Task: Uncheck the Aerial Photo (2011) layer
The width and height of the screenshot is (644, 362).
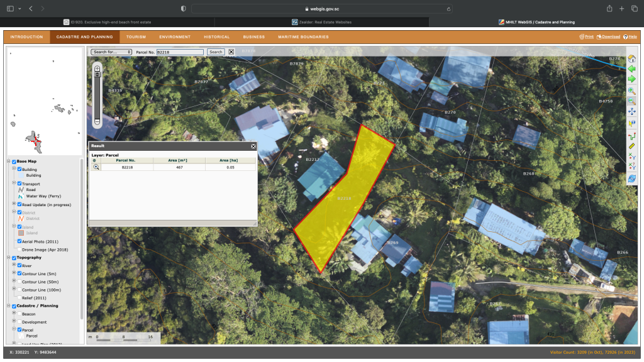Action: (x=20, y=241)
